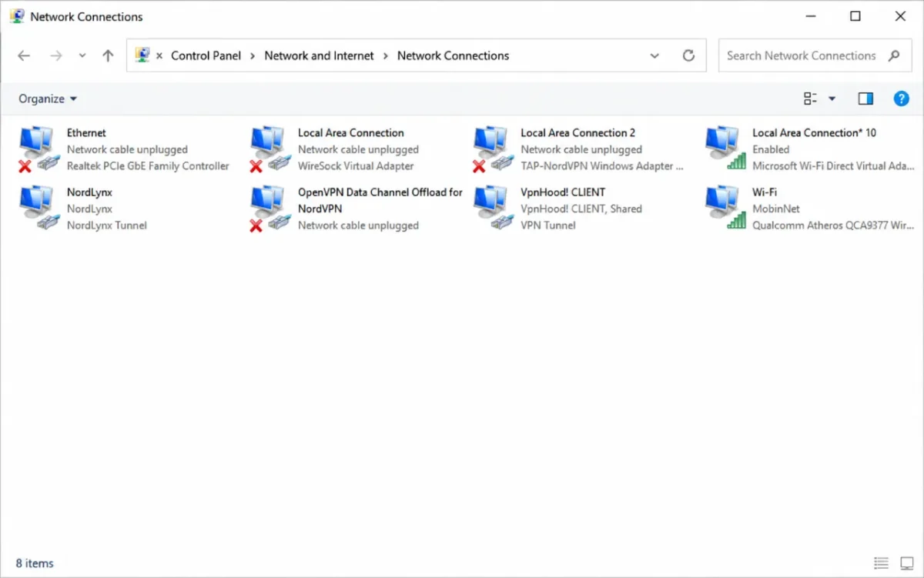
Task: Open more view options dropdown arrow
Action: [832, 99]
